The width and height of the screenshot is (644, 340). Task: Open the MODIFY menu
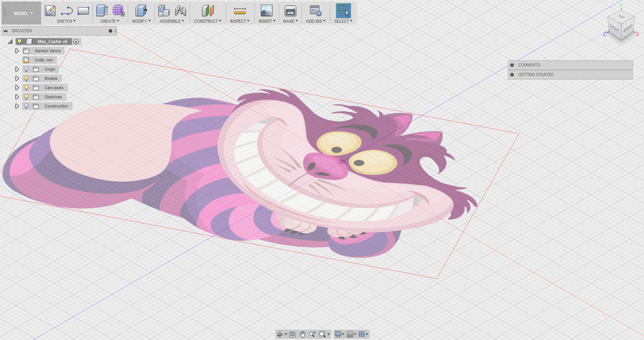coord(141,21)
